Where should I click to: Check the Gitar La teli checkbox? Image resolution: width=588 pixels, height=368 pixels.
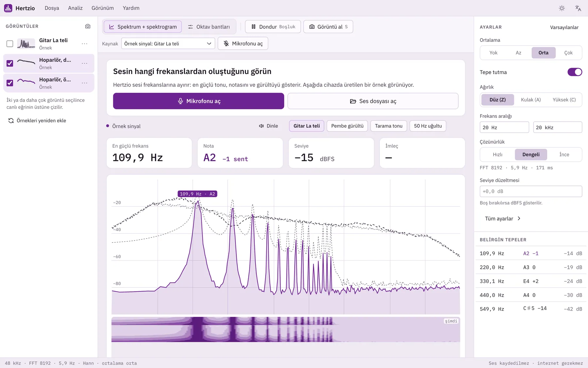pos(10,44)
